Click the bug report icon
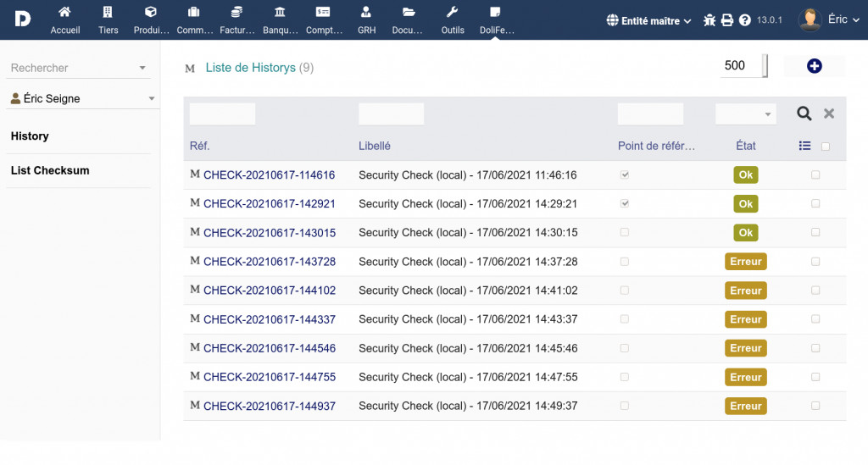The image size is (868, 465). [709, 20]
